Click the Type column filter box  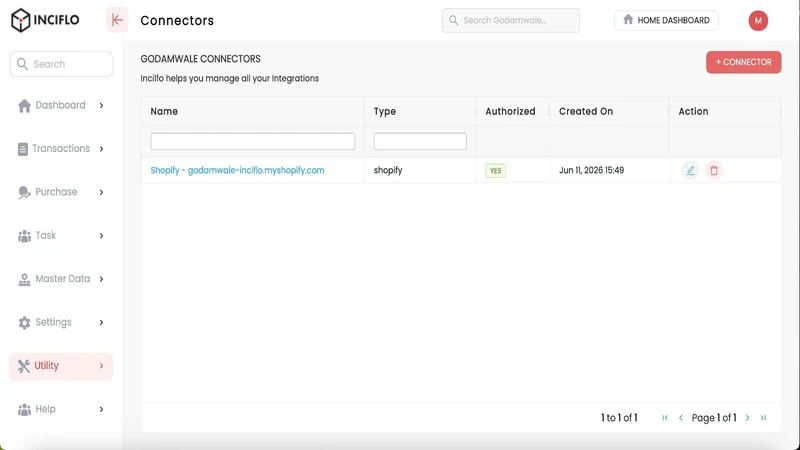[420, 141]
